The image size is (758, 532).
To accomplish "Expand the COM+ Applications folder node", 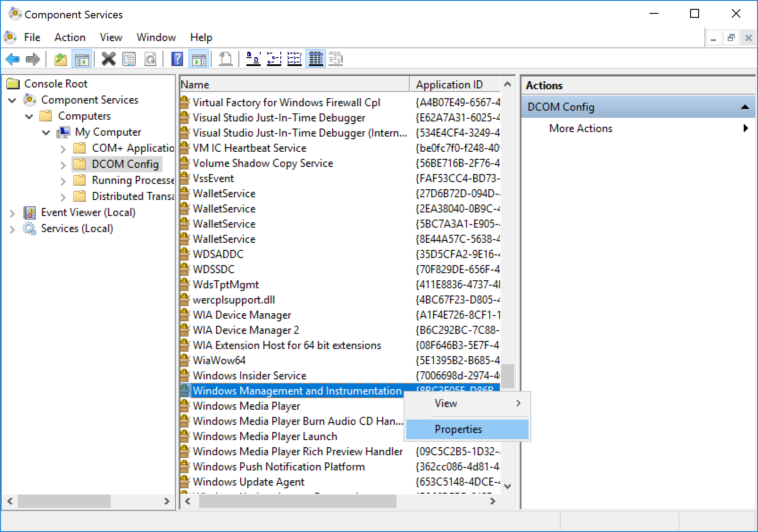I will [63, 149].
